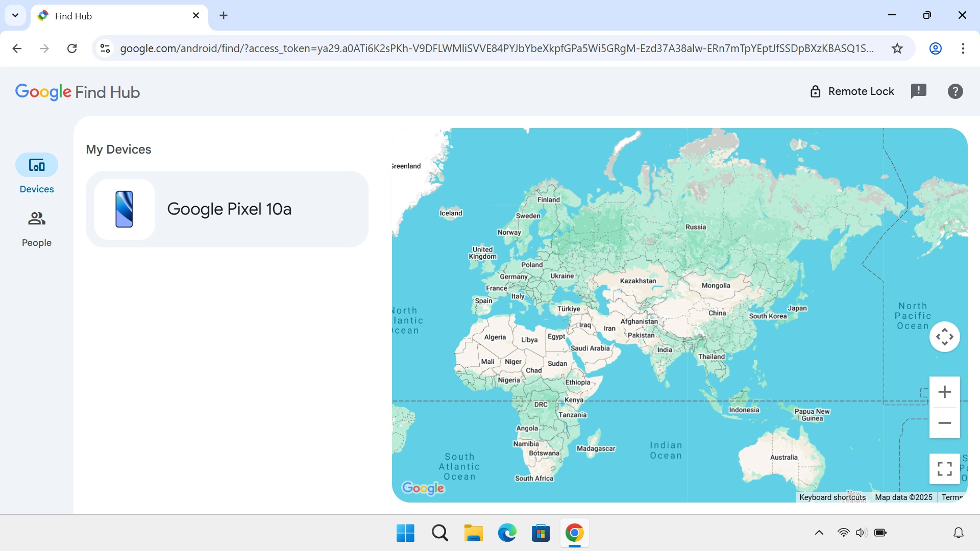Expand the tab search dropdown
The height and width of the screenshot is (551, 980).
(x=15, y=15)
